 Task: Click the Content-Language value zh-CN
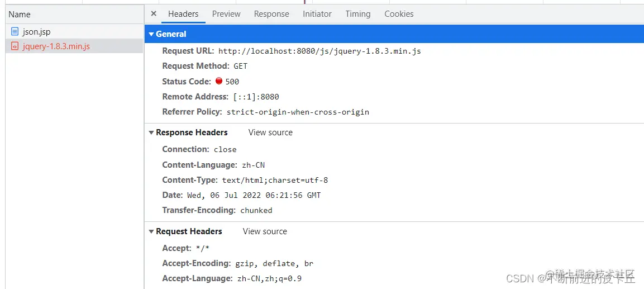click(x=253, y=165)
